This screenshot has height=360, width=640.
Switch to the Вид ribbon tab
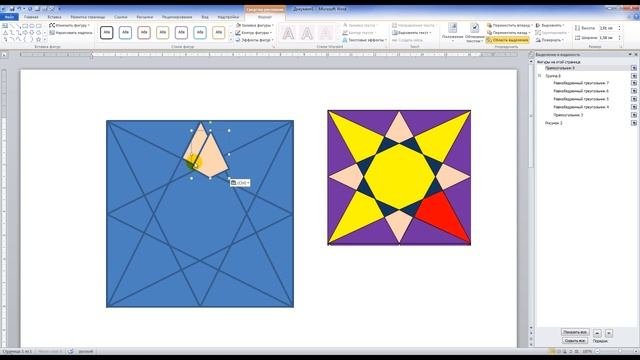point(205,17)
